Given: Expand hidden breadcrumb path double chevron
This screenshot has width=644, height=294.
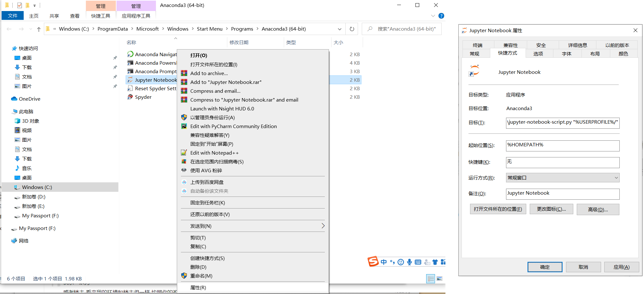Looking at the screenshot, I should [x=55, y=29].
